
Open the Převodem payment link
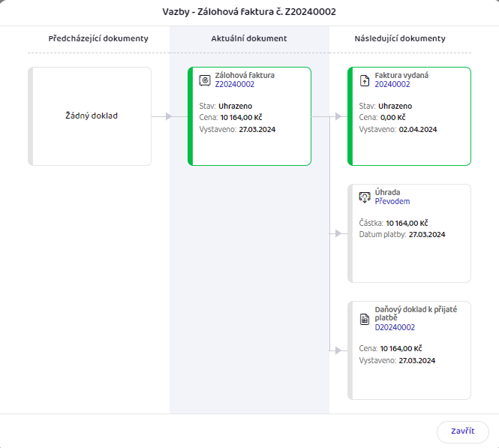[392, 201]
